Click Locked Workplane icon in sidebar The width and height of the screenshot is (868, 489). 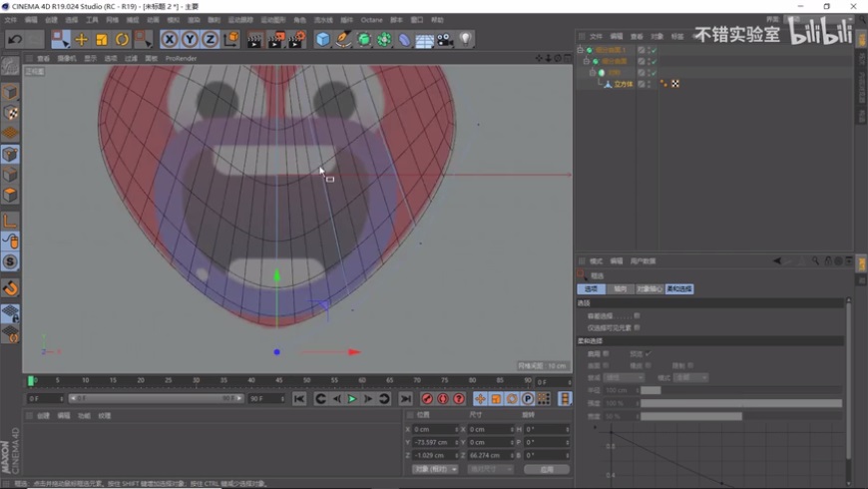pyautogui.click(x=10, y=314)
